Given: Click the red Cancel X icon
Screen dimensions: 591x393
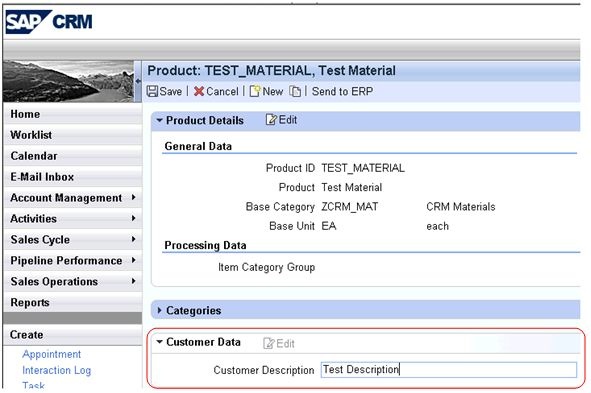Looking at the screenshot, I should tap(199, 91).
